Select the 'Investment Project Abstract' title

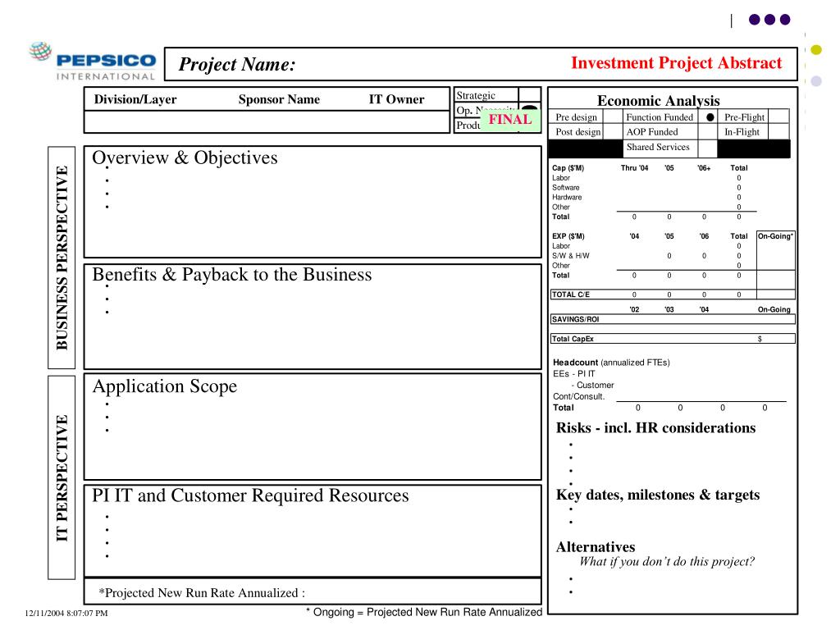(x=676, y=62)
